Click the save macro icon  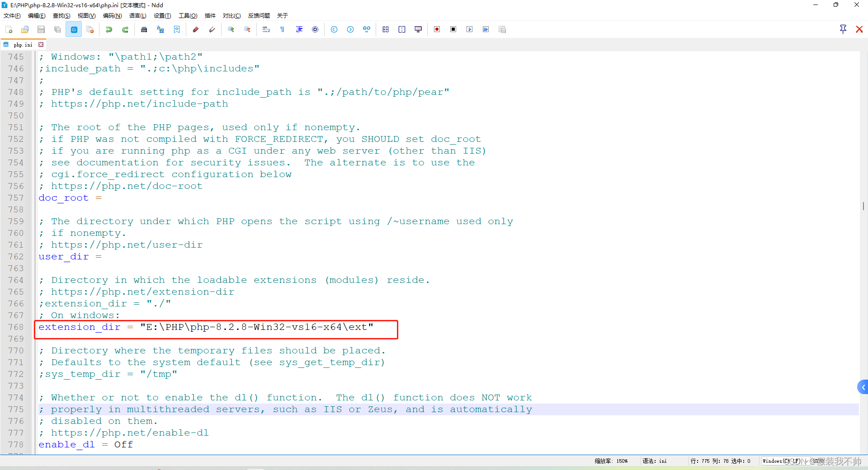tap(502, 29)
